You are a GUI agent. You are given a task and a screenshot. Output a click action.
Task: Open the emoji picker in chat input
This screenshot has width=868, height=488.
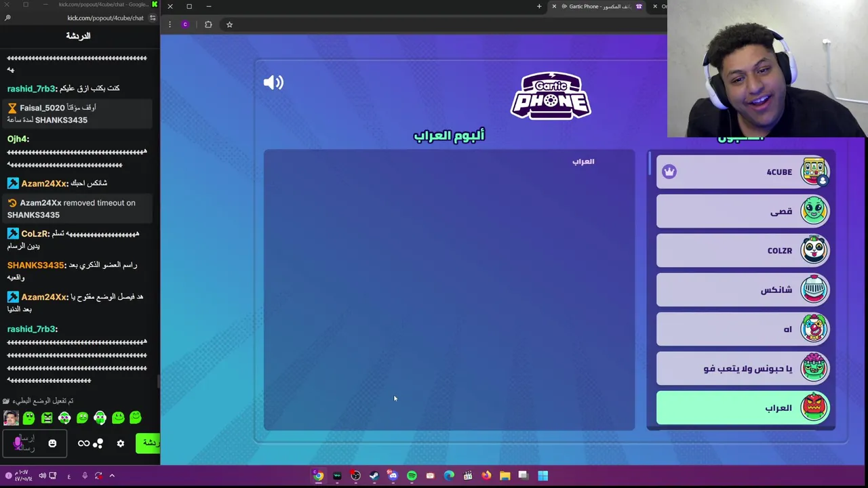pyautogui.click(x=52, y=443)
